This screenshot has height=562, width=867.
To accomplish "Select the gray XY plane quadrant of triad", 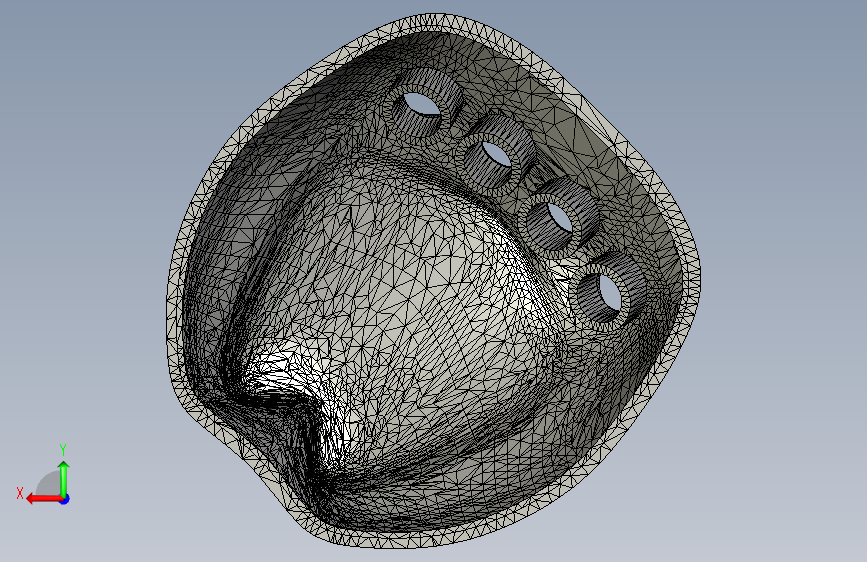I will point(49,483).
